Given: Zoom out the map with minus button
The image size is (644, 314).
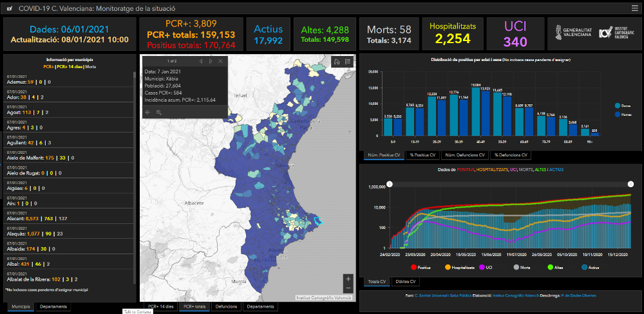Looking at the screenshot, I should (x=348, y=288).
